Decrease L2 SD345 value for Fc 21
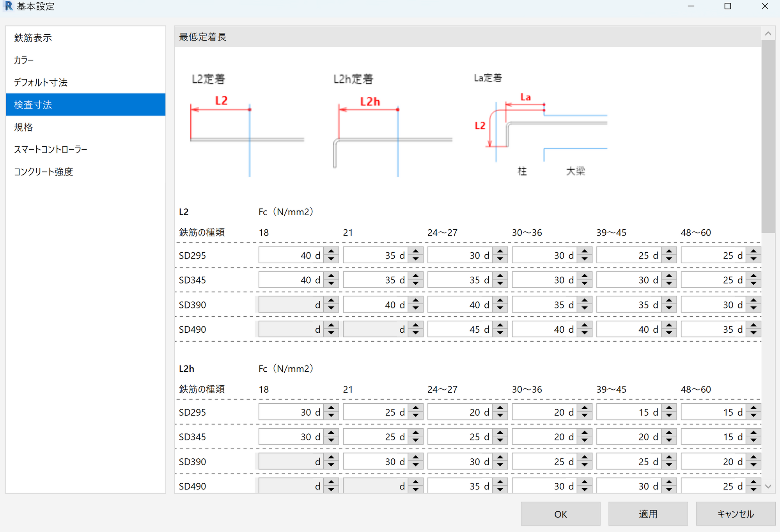The width and height of the screenshot is (780, 532). [x=416, y=284]
